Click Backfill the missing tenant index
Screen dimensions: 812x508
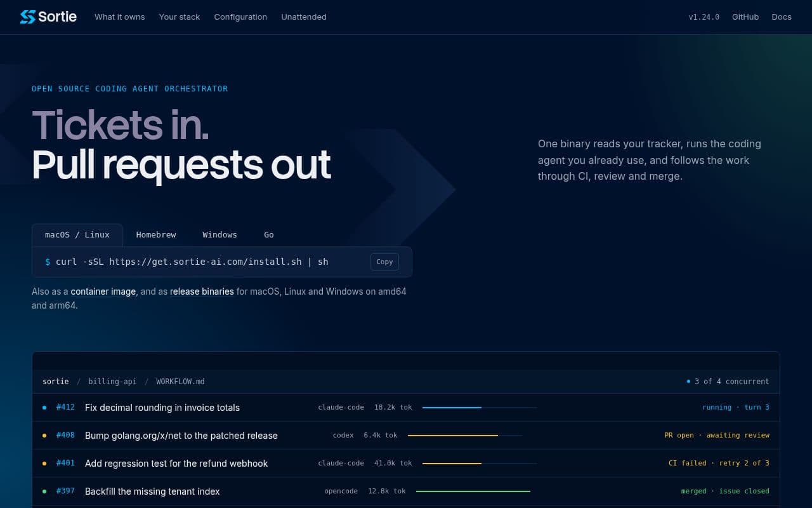(152, 491)
